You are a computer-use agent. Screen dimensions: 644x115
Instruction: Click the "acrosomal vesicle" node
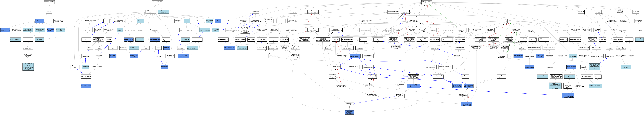(86, 86)
